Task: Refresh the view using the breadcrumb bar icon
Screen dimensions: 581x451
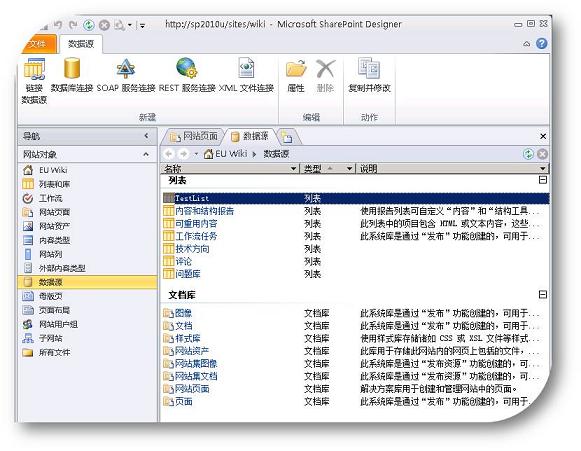Action: click(x=528, y=154)
